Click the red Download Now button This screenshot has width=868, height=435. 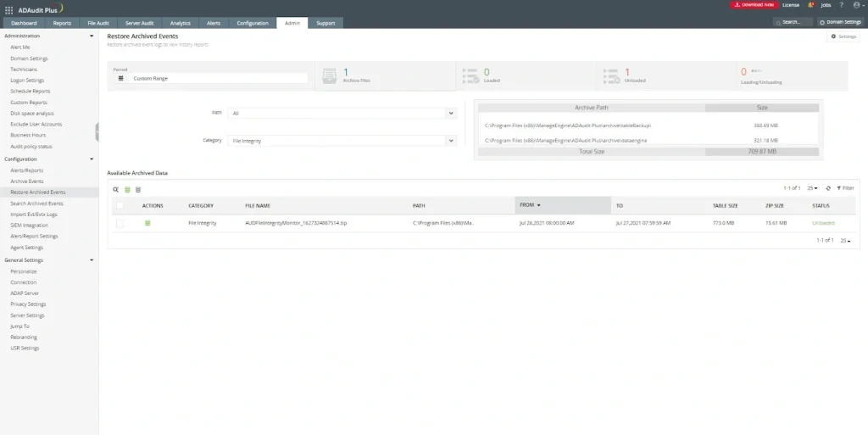753,5
